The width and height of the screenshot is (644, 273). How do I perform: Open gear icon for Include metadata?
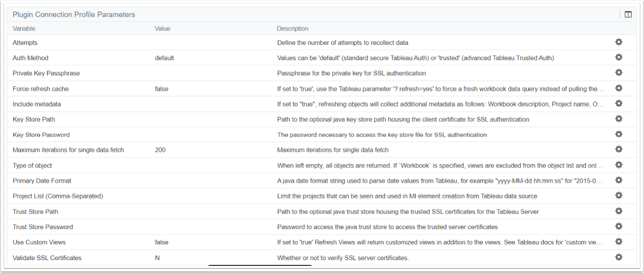coord(619,103)
